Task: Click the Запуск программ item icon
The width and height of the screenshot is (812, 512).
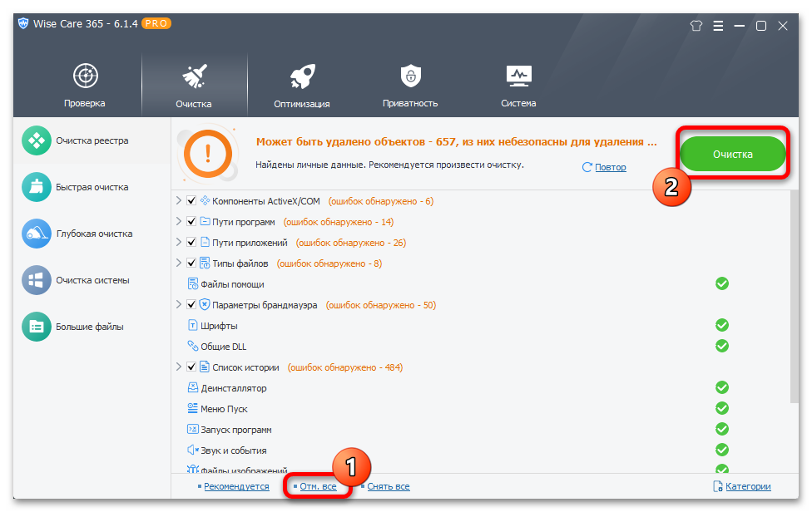Action: [193, 429]
